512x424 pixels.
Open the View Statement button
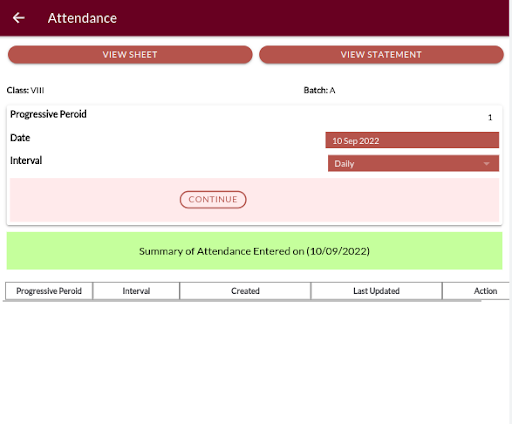click(381, 55)
